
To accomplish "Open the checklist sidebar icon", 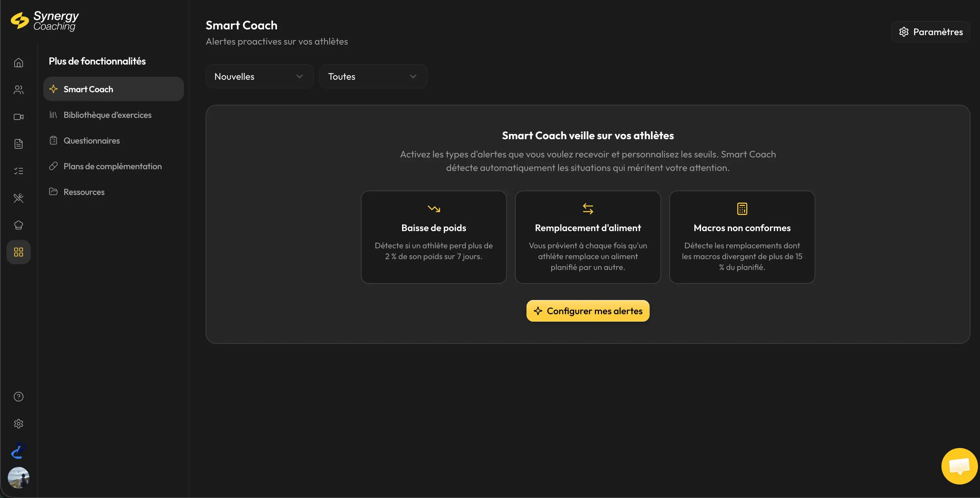I will pyautogui.click(x=19, y=171).
